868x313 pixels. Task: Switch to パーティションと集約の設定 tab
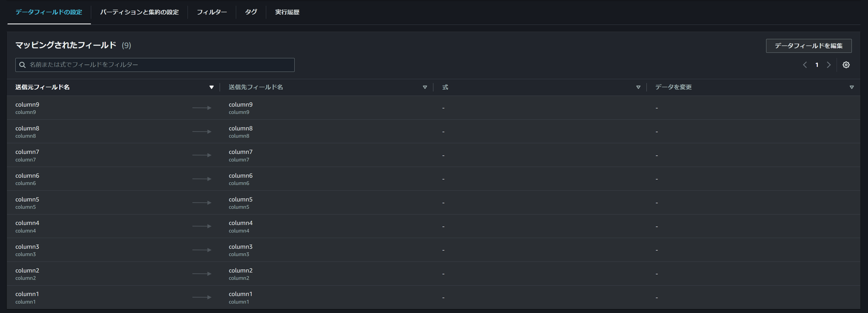coord(139,12)
